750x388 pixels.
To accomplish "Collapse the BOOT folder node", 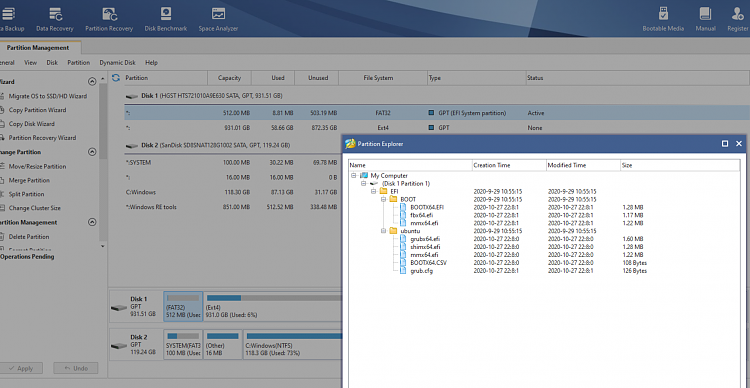I will pyautogui.click(x=384, y=200).
